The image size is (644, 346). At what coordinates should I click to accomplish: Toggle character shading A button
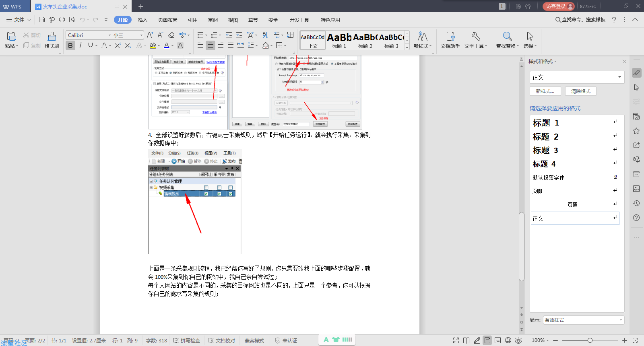pyautogui.click(x=180, y=45)
